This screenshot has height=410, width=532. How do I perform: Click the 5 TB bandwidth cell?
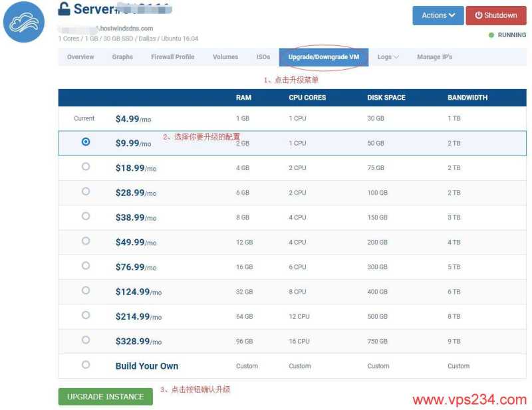pyautogui.click(x=454, y=267)
